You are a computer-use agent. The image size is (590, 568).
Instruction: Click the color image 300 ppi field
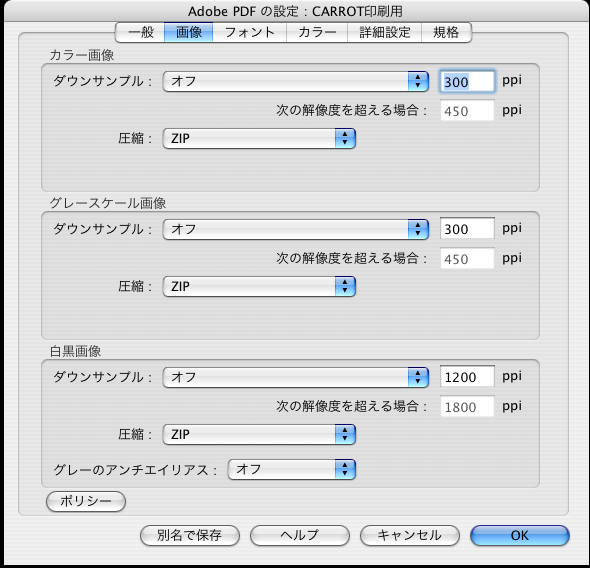click(x=467, y=81)
